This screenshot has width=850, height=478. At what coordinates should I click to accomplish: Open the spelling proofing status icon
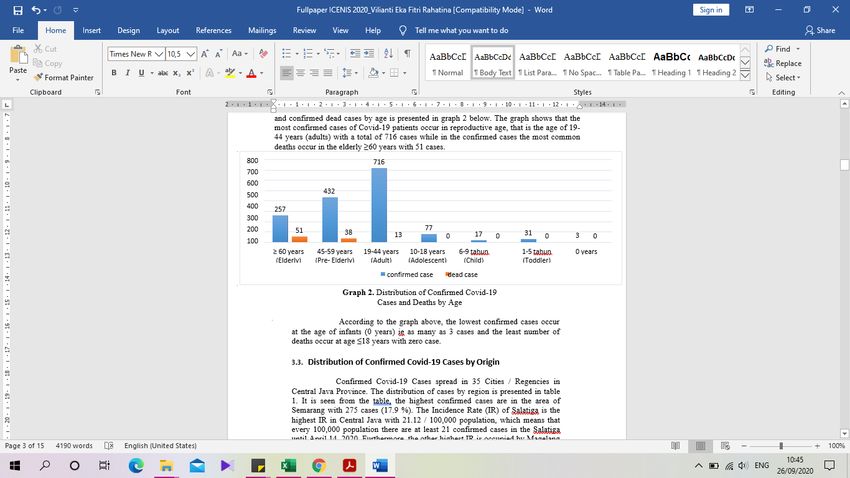(x=108, y=445)
